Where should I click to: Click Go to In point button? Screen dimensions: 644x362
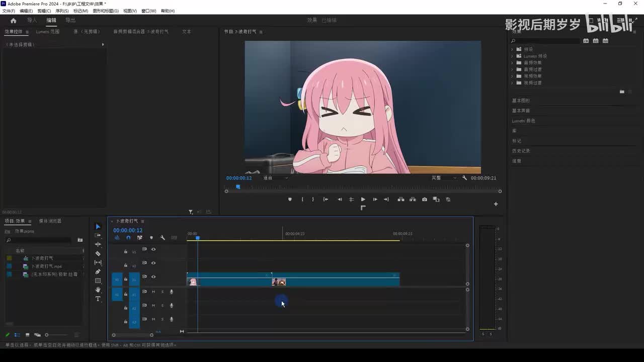click(x=326, y=200)
